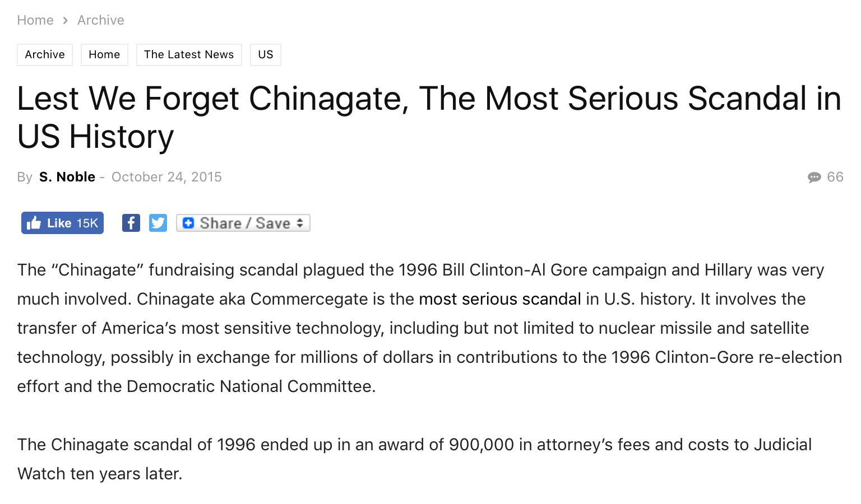This screenshot has height=504, width=861.
Task: Select the Home category tag
Action: pos(104,55)
